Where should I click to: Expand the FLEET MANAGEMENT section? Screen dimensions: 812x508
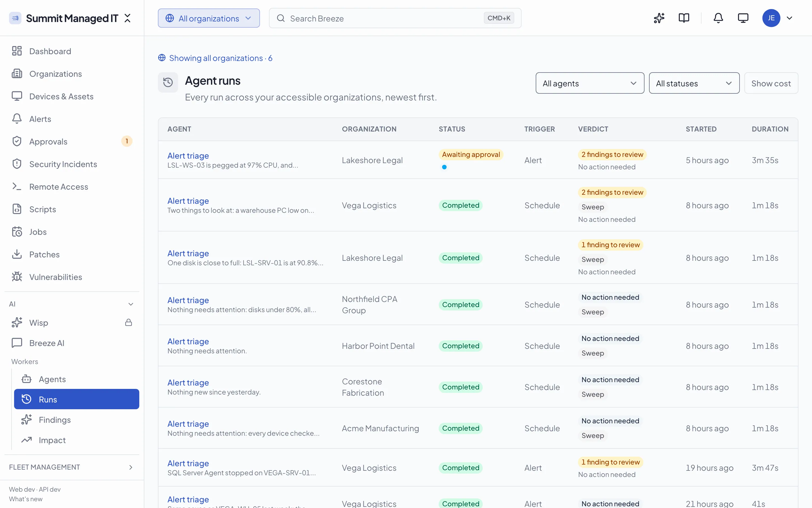72,467
